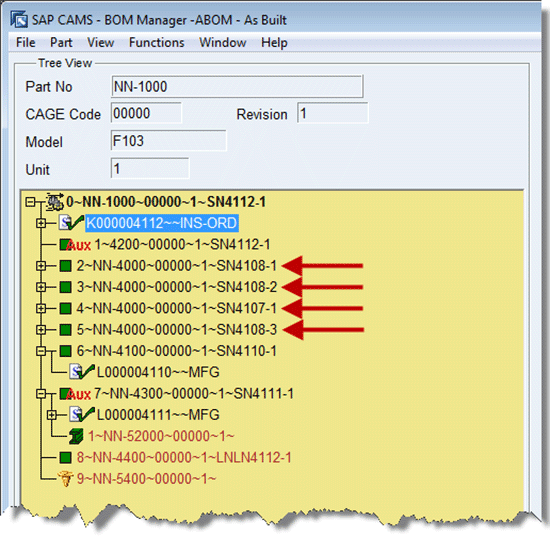Image resolution: width=550 pixels, height=537 pixels.
Task: Click green beam icon for 1~NN-52000
Action: (x=76, y=436)
